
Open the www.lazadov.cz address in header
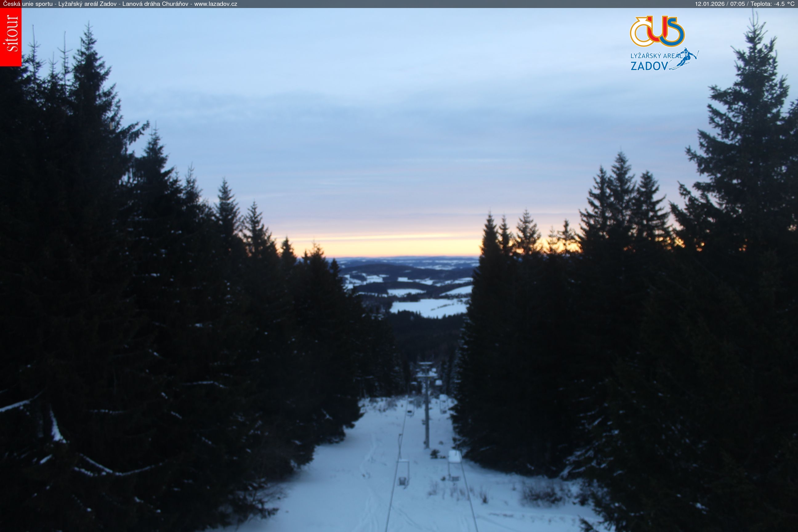[x=216, y=4]
